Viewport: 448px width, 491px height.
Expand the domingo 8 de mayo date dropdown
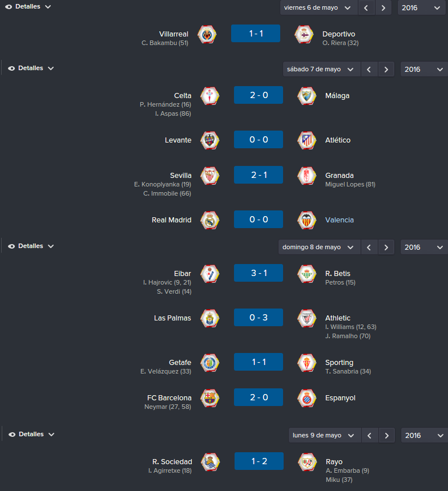click(319, 247)
